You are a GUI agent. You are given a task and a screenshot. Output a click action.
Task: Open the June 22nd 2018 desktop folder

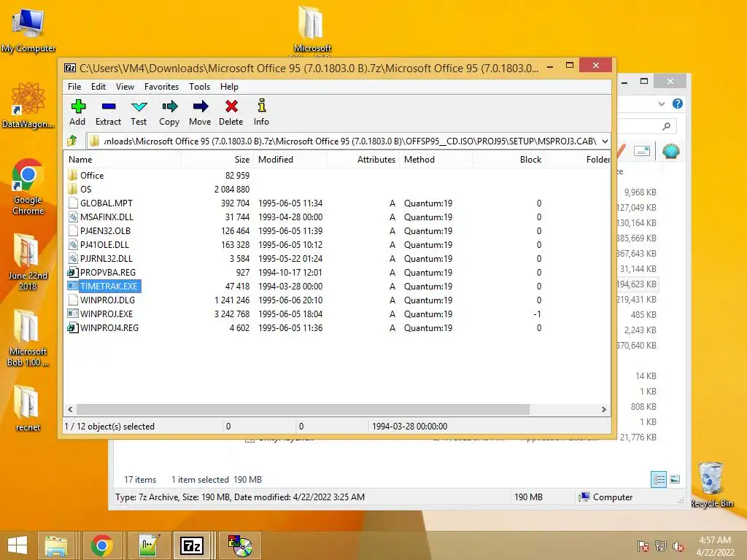tap(28, 262)
